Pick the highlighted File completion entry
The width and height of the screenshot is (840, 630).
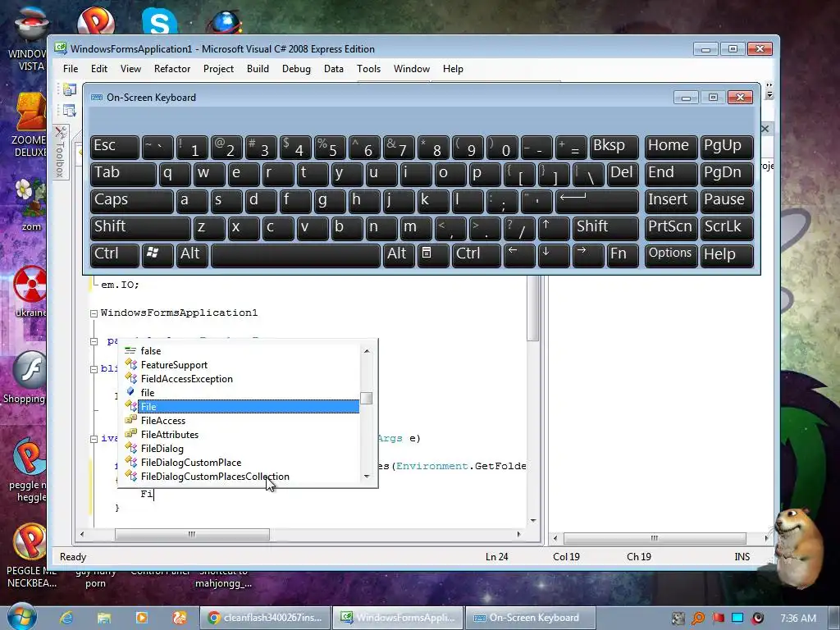[x=249, y=407]
